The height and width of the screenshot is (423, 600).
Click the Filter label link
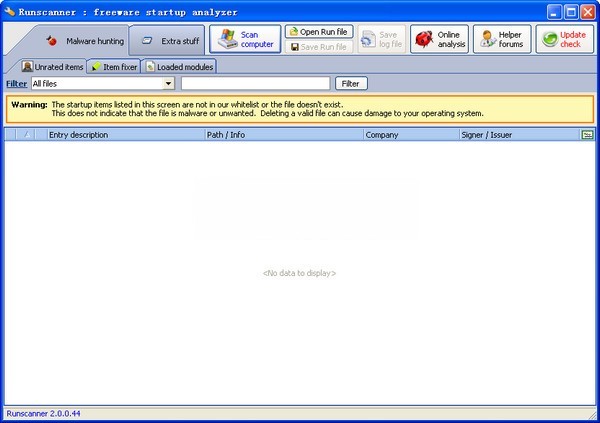tap(16, 83)
